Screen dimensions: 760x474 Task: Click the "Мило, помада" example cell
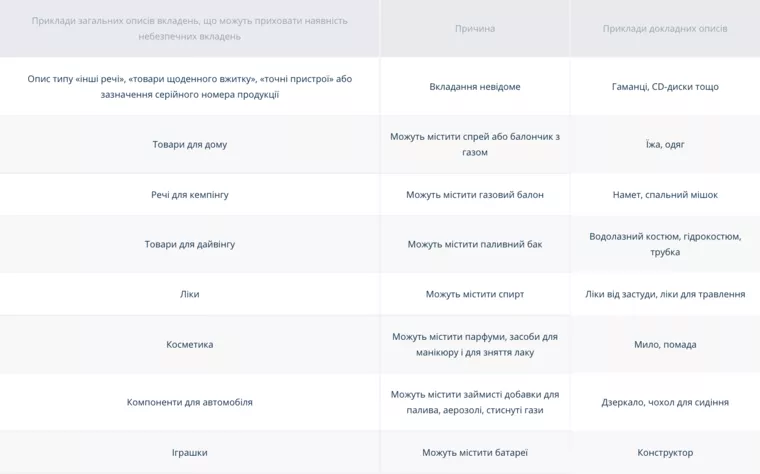coord(665,345)
